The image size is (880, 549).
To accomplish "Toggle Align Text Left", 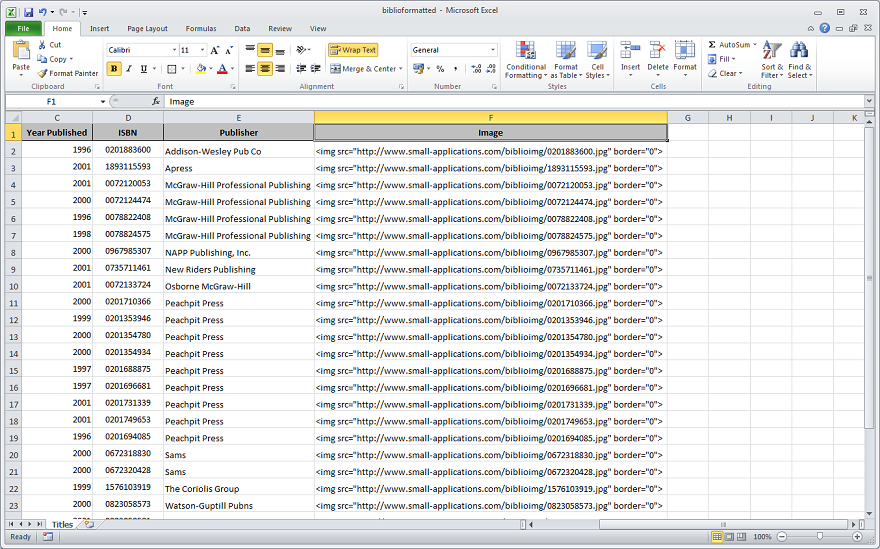I will click(x=250, y=68).
